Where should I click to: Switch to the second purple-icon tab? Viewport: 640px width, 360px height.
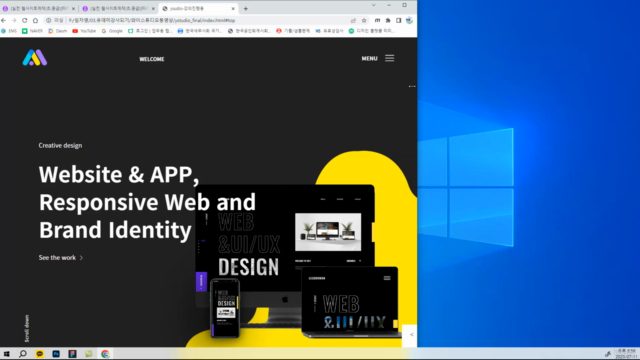click(x=119, y=9)
